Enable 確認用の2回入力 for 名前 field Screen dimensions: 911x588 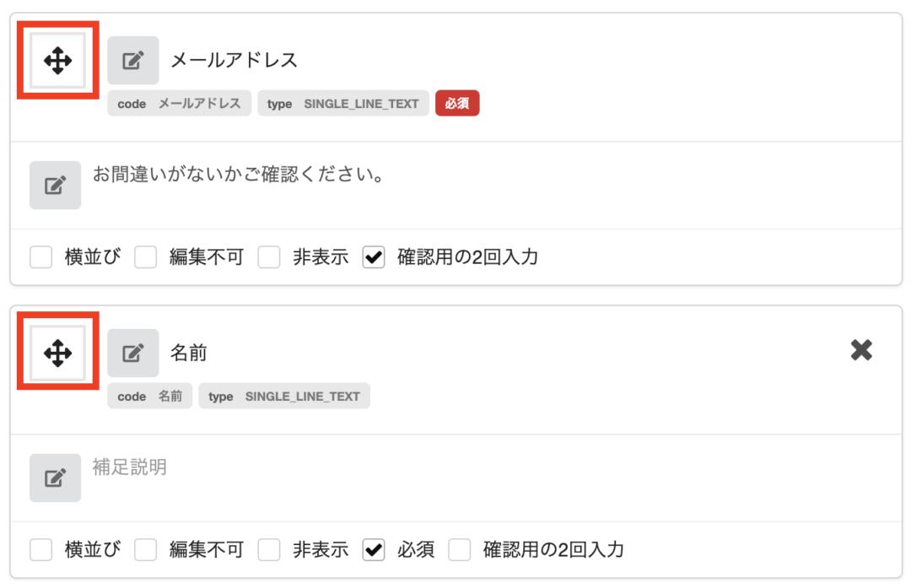coord(459,549)
